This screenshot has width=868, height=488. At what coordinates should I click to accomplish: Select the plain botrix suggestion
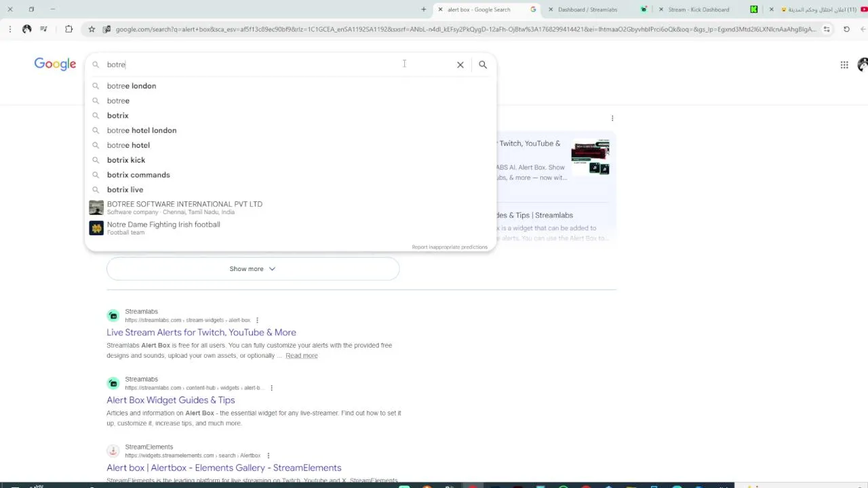[x=290, y=116]
